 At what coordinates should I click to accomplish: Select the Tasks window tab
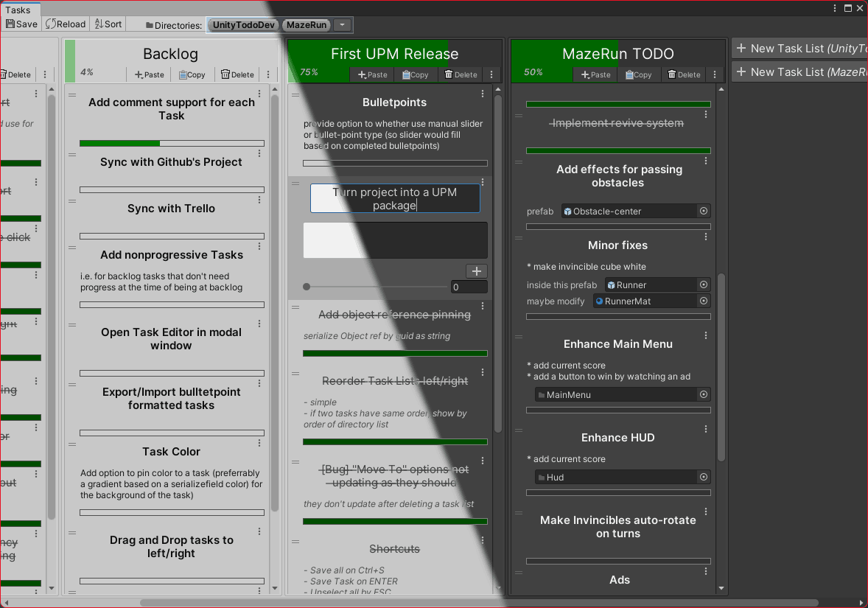click(18, 10)
